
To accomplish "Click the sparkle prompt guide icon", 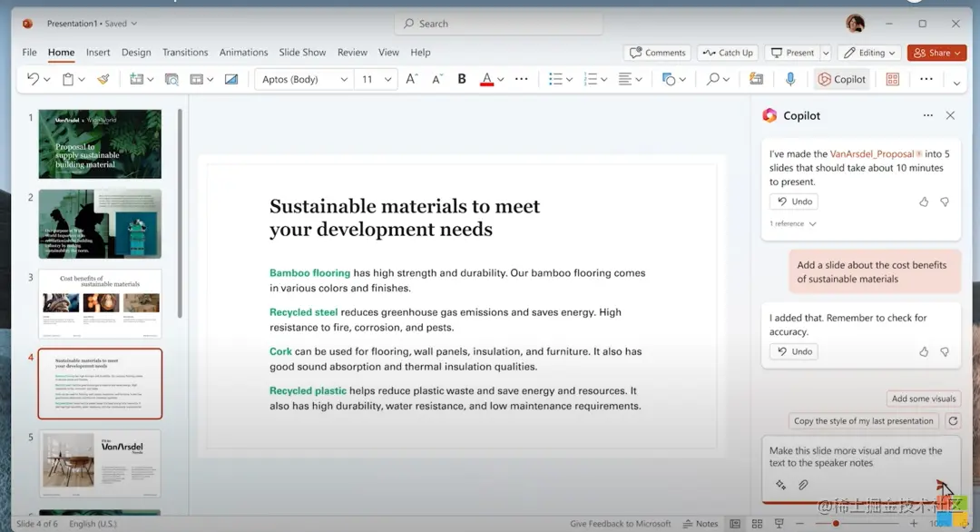I will [780, 485].
